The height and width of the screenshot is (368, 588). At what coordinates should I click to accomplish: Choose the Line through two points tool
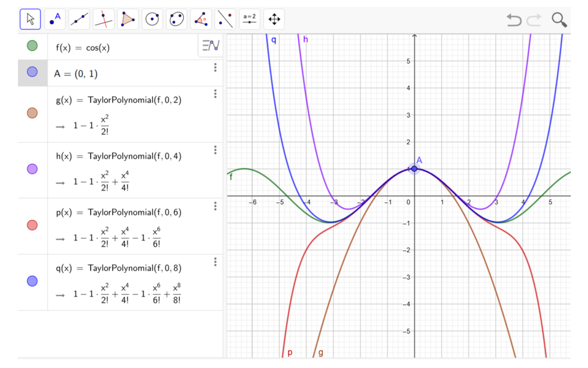[x=79, y=19]
